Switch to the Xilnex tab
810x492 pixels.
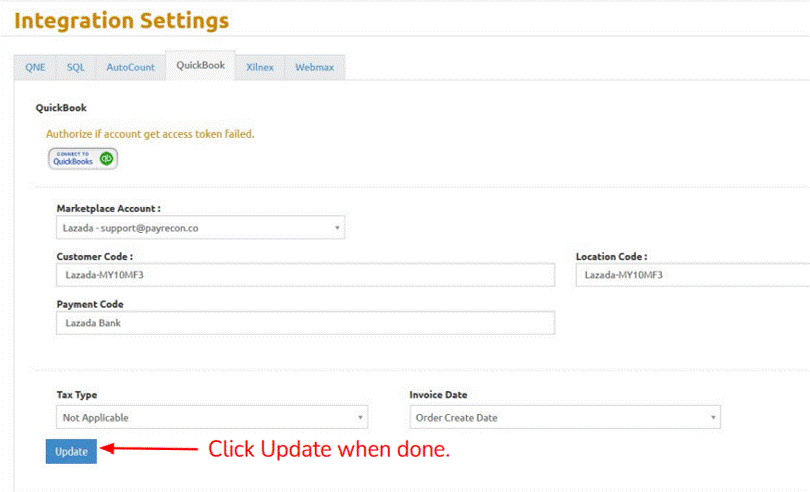coord(260,67)
